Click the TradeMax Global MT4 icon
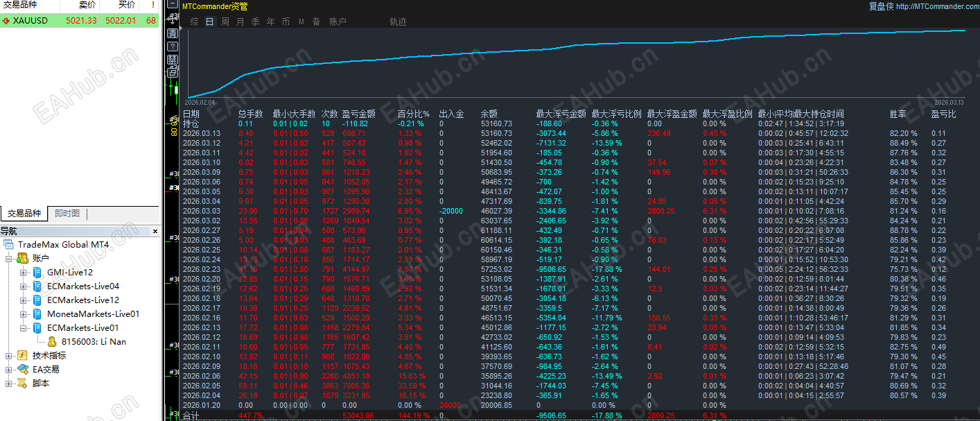980x421 pixels. click(9, 245)
